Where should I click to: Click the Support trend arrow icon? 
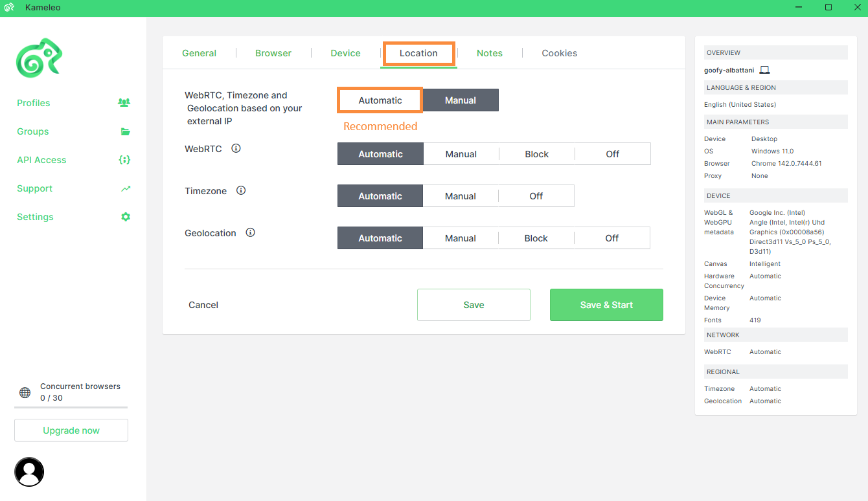pos(126,188)
